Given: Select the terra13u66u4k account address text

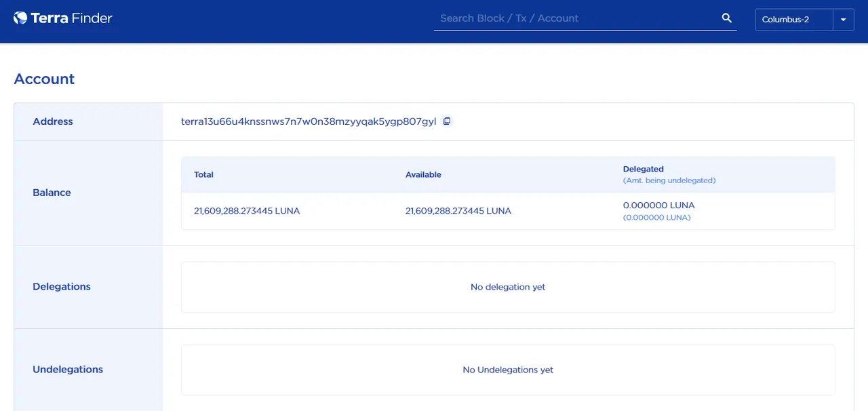Looking at the screenshot, I should point(309,121).
